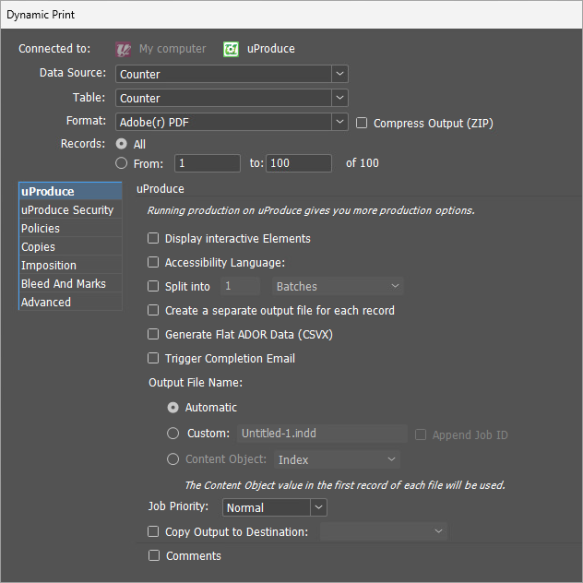Open the Content Object Index dropdown
The image size is (583, 583).
(337, 460)
